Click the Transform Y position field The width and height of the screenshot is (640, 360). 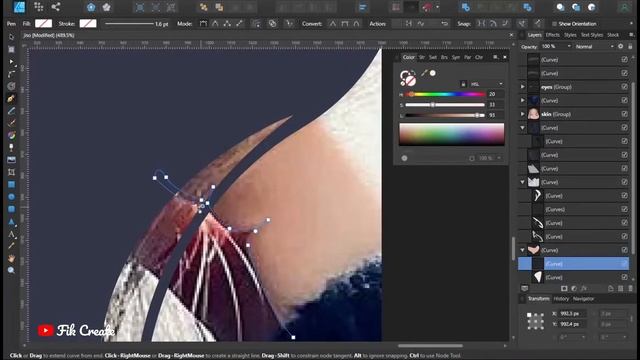tap(573, 324)
